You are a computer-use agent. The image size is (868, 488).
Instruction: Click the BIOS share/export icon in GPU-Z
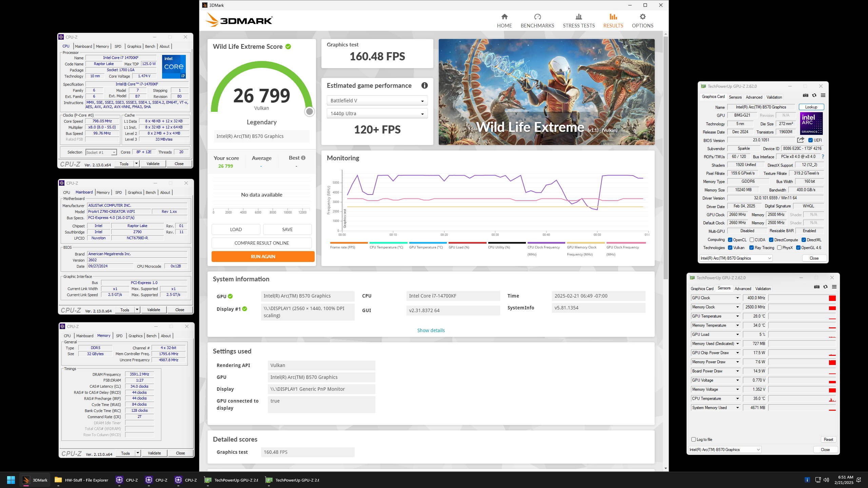pyautogui.click(x=801, y=140)
